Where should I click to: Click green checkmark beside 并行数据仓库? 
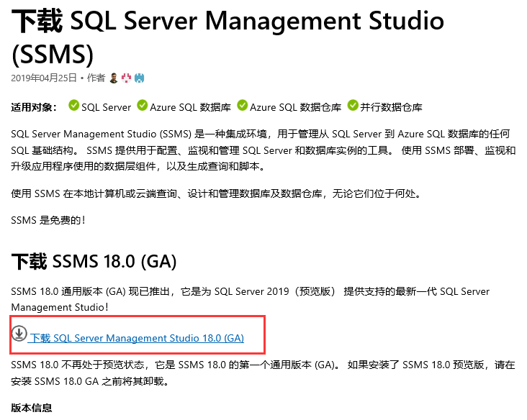pyautogui.click(x=353, y=105)
